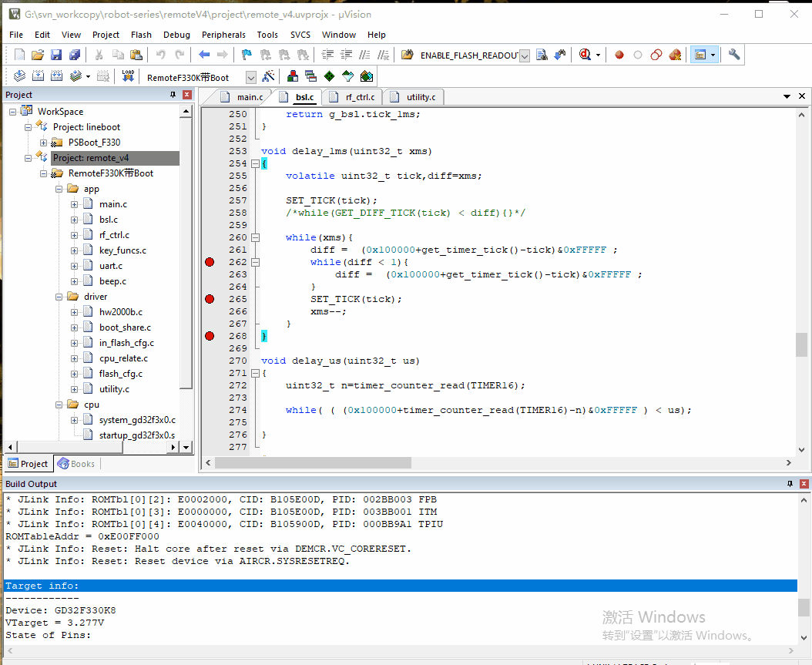Click the code editor horizontal scrollbar thumb

pyautogui.click(x=314, y=462)
